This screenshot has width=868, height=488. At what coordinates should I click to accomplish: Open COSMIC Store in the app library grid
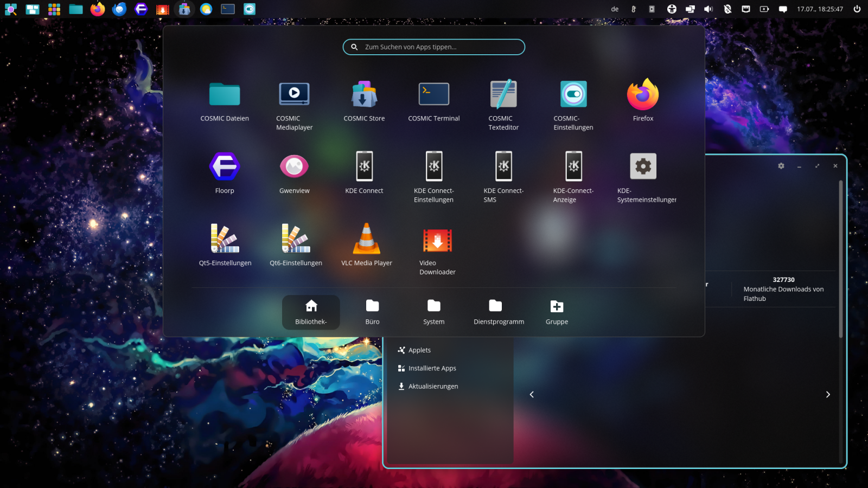pyautogui.click(x=364, y=102)
